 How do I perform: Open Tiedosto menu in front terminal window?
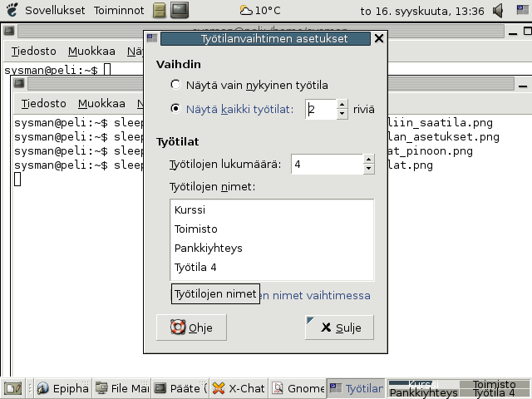[x=44, y=103]
